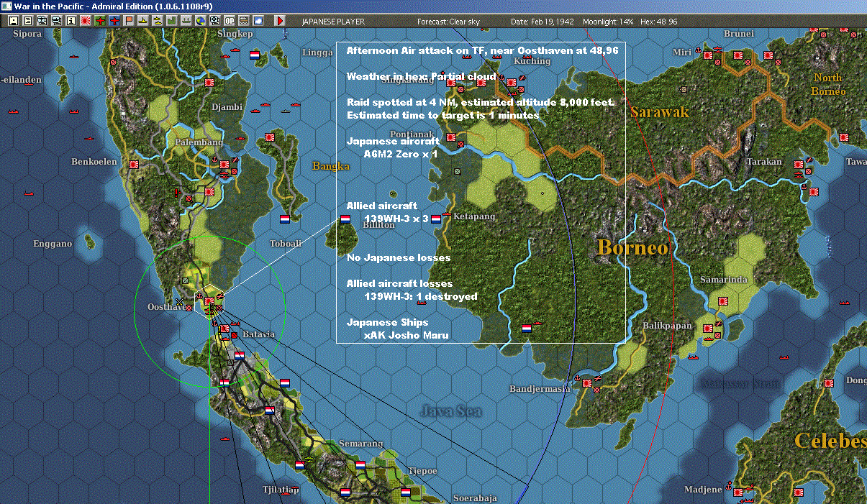Click the crossed swords marker near Oosthaven
Screen dimensions: 867x504
pos(178,301)
